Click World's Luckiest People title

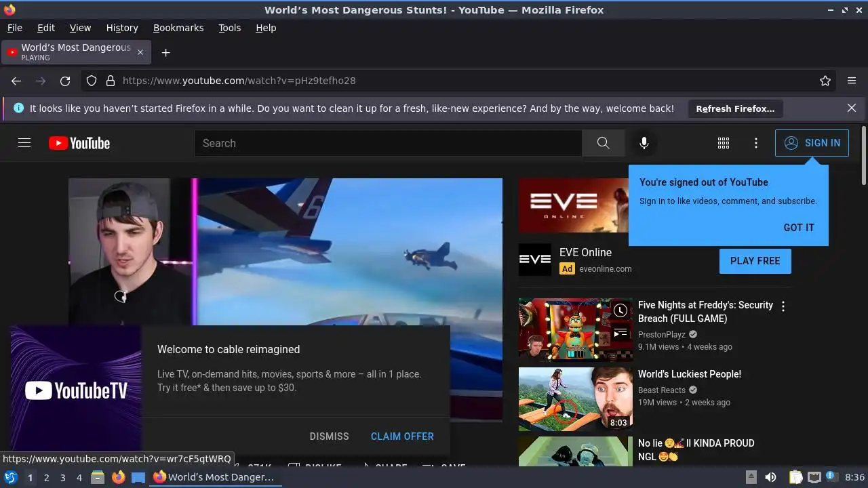(690, 374)
